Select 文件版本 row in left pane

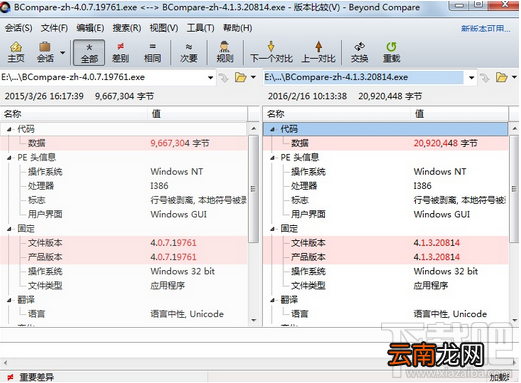(124, 243)
